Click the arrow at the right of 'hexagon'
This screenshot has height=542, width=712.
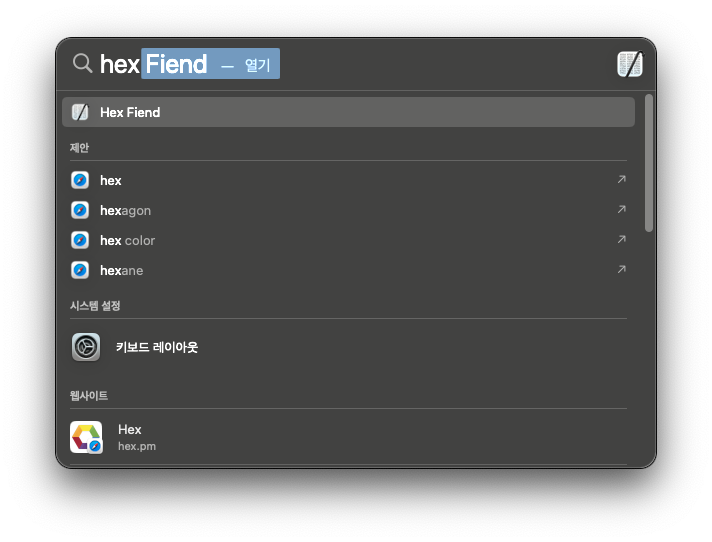pos(621,210)
